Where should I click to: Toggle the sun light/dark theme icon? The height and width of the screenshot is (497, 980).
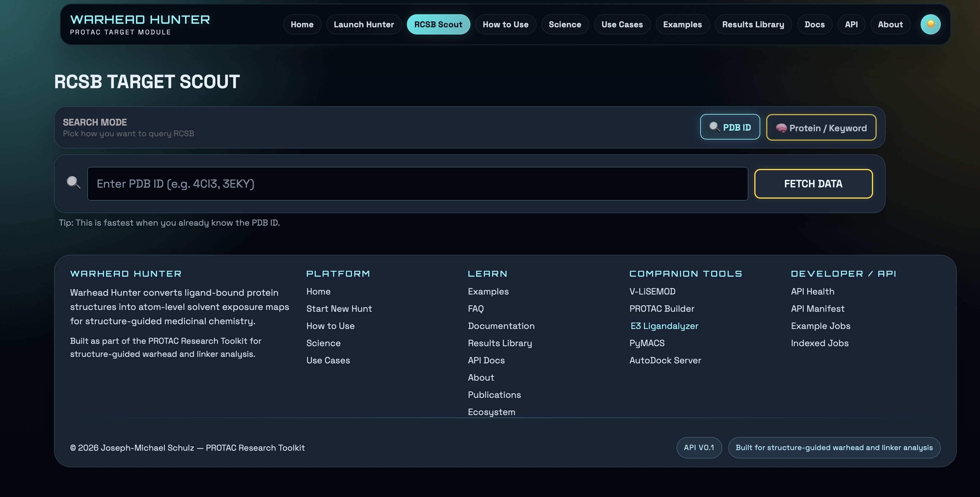coord(930,24)
